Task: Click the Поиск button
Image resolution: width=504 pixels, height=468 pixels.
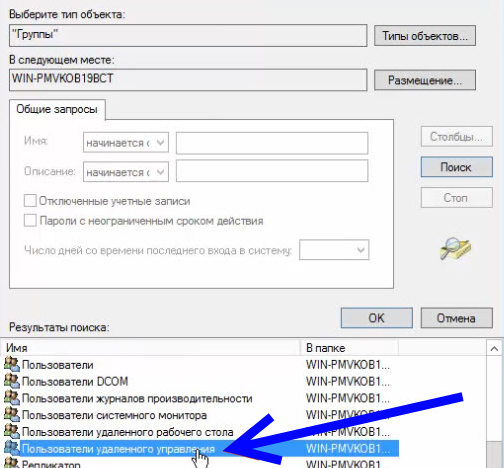Action: pos(456,167)
